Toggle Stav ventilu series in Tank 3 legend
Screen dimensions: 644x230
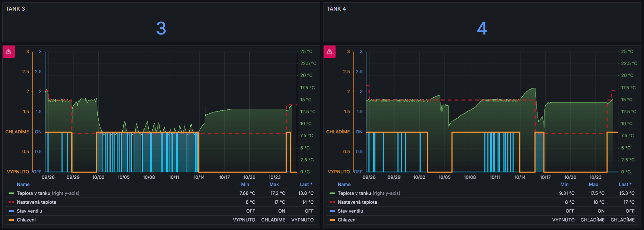[29, 211]
